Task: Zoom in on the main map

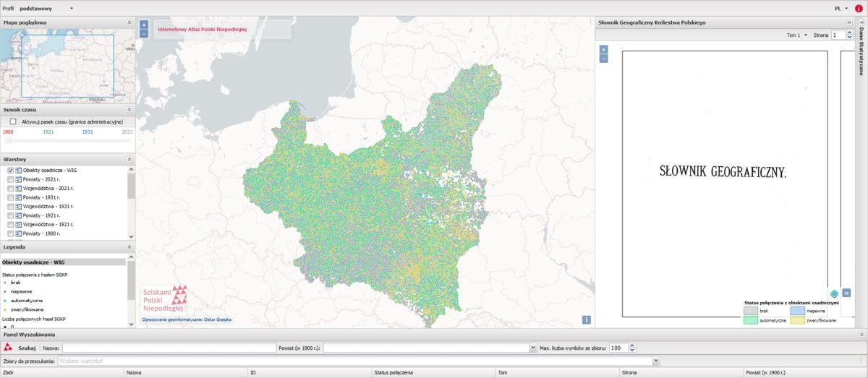Action: pyautogui.click(x=143, y=25)
